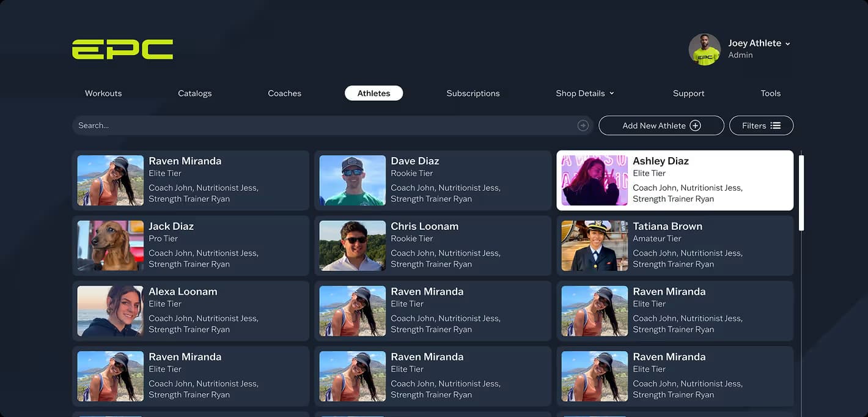Select the Athletes tab
Viewport: 868px width, 417px height.
[x=374, y=94]
